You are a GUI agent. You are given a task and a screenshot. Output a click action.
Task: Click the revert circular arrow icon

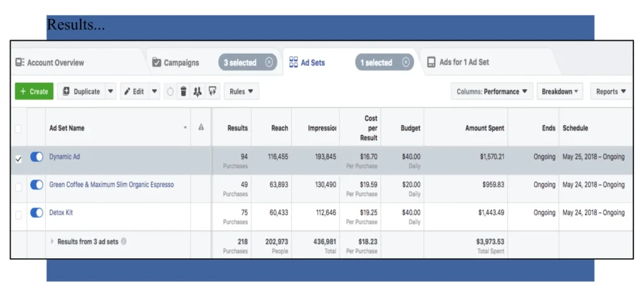pos(170,92)
